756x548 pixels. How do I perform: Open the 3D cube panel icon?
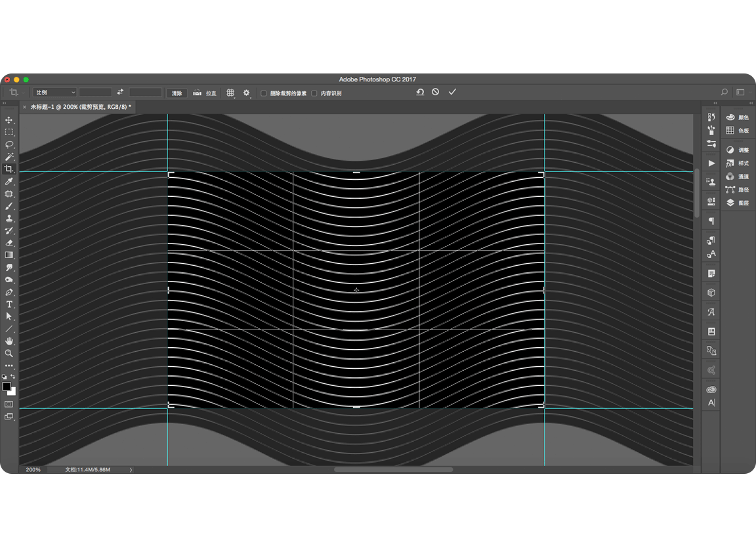click(711, 293)
